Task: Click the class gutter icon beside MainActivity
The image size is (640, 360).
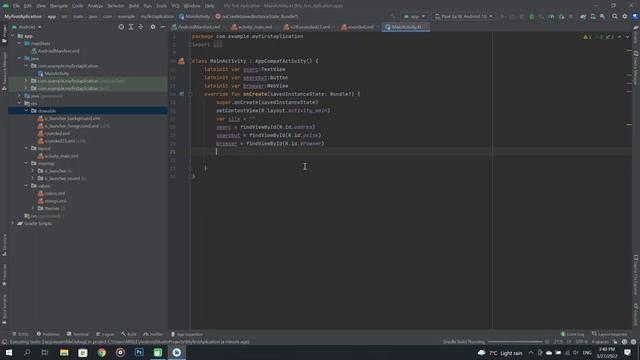Action: click(181, 61)
